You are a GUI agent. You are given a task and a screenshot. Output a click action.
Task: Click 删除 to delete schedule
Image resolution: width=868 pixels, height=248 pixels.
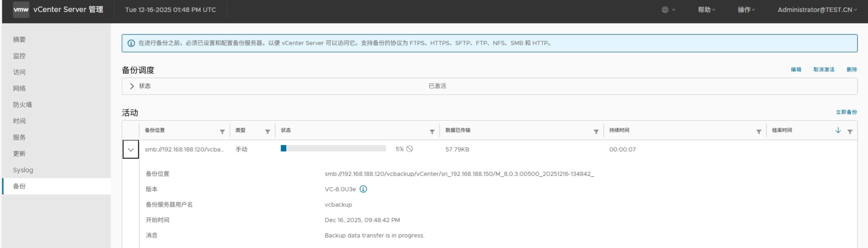click(x=852, y=70)
